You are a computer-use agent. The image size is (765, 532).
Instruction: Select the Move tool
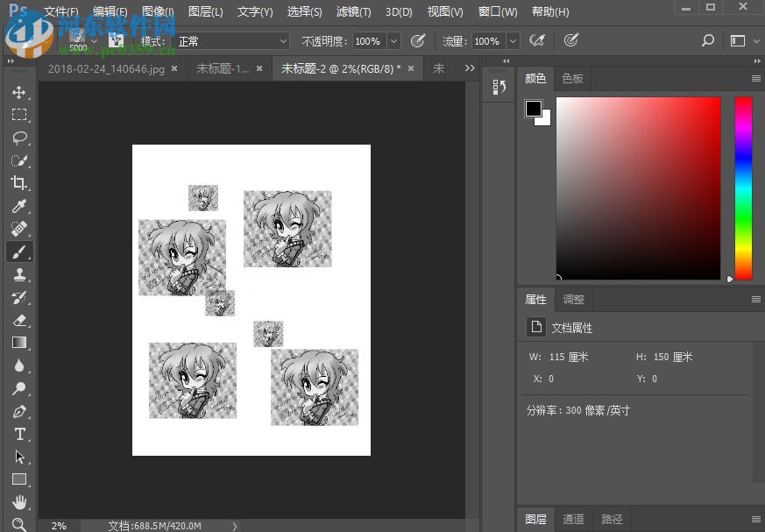click(x=19, y=92)
